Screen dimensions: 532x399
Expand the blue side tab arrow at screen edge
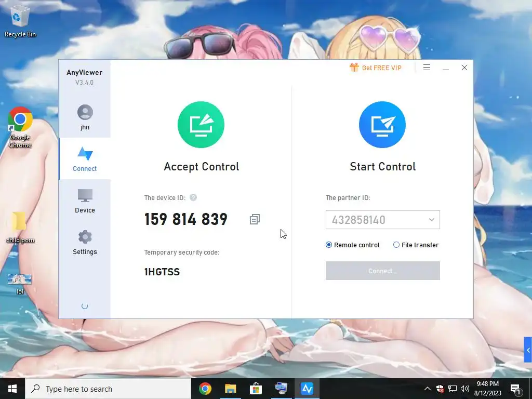pos(528,350)
